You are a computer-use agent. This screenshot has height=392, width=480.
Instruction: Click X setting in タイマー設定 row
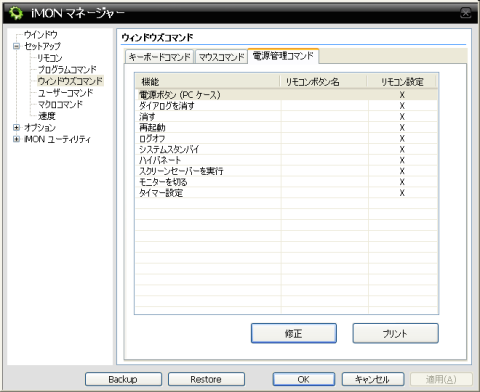click(x=402, y=193)
